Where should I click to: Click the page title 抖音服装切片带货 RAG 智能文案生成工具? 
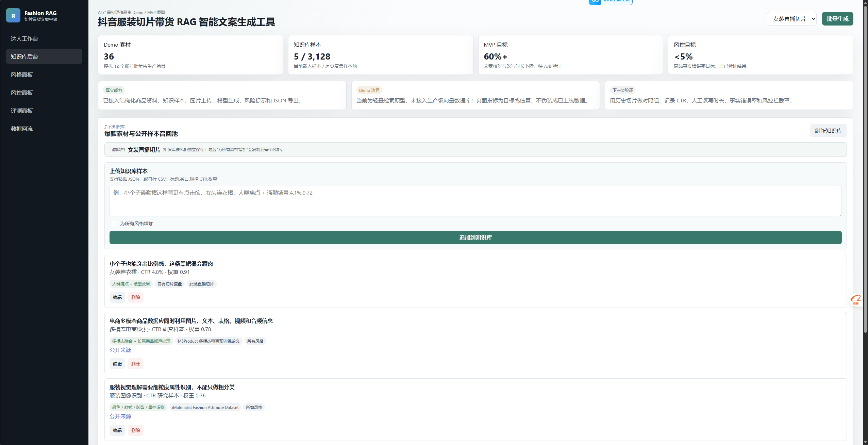pos(186,22)
